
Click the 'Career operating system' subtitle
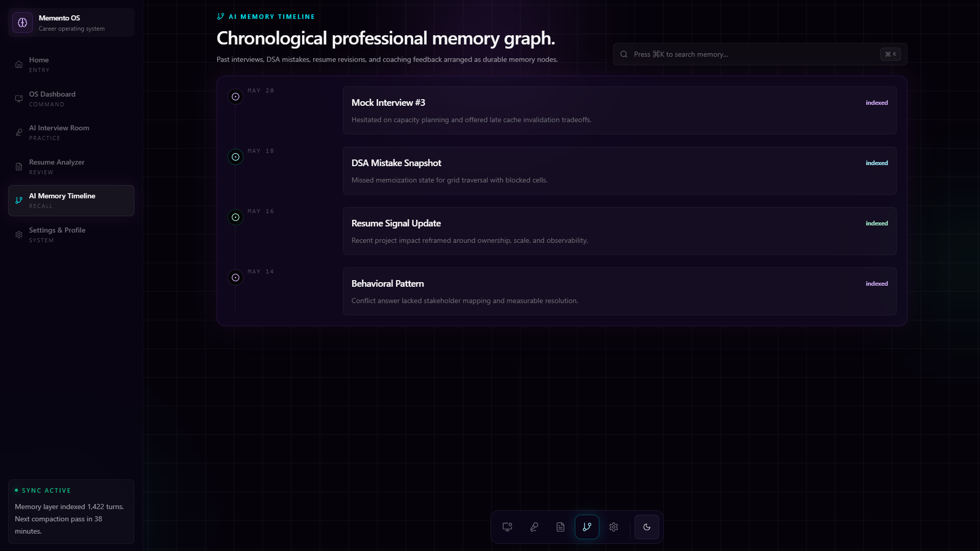point(72,29)
